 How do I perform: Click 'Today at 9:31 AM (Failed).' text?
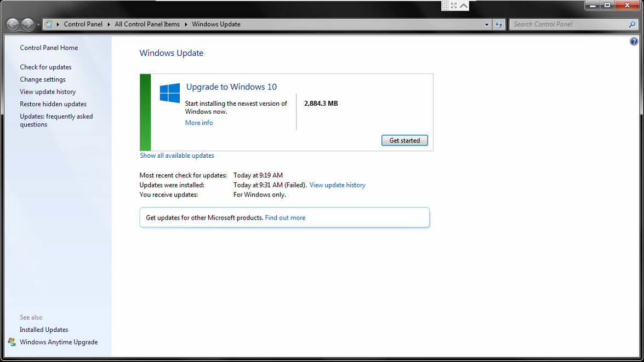click(x=270, y=185)
